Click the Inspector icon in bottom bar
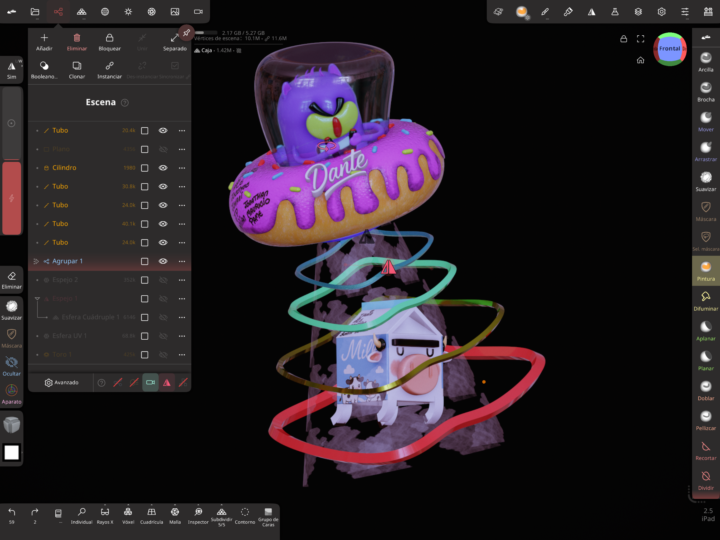The image size is (720, 540). [198, 516]
